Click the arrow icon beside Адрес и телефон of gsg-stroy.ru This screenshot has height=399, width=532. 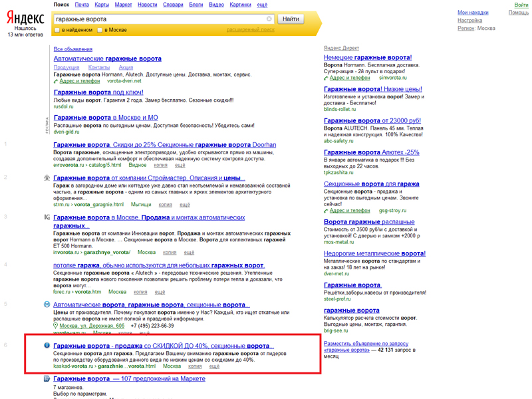tap(326, 211)
